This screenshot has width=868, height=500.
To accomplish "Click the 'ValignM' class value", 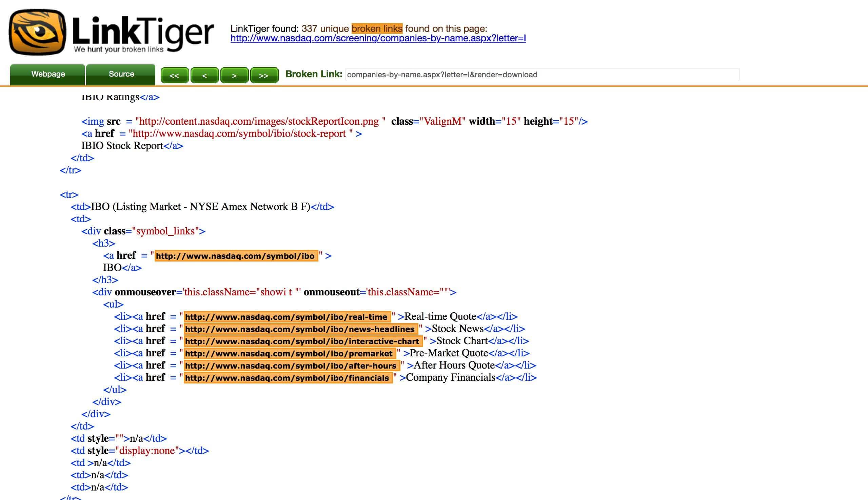I will [442, 121].
